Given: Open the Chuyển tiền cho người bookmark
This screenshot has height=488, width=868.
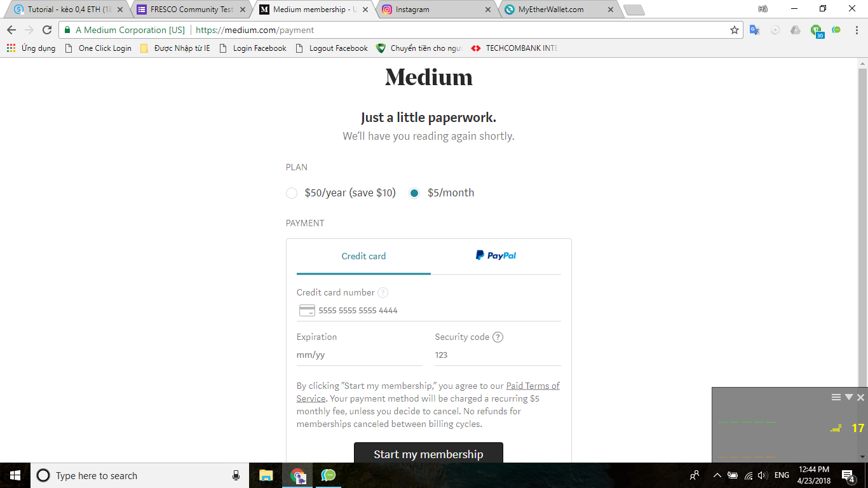Looking at the screenshot, I should pos(419,48).
